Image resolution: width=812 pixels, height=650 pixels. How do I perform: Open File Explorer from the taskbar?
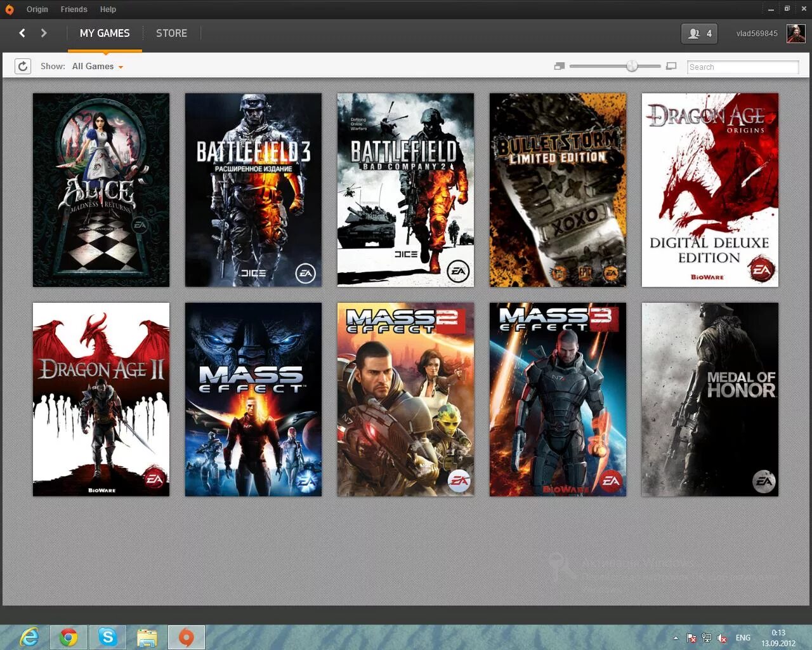[147, 637]
